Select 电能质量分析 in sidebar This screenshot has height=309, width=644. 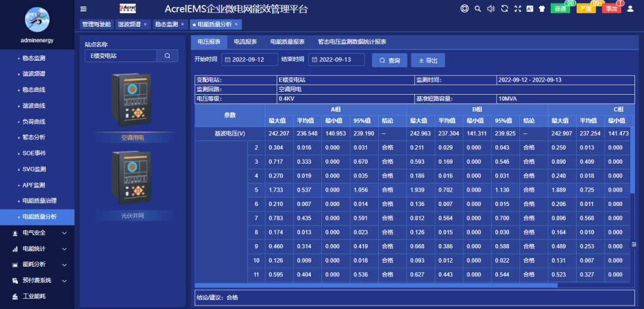tap(38, 217)
